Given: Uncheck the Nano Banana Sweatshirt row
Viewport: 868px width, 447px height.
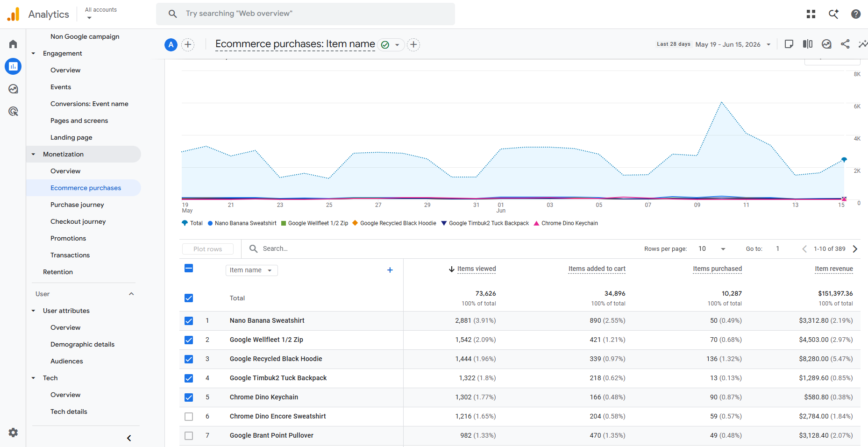Looking at the screenshot, I should 189,321.
